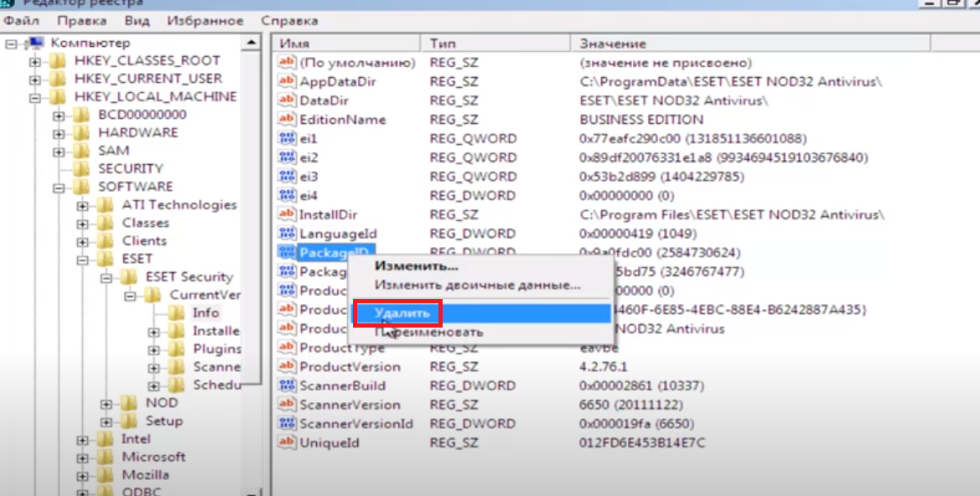Click the string icon for ScannerVersion
This screenshot has height=496, width=980.
tap(287, 404)
